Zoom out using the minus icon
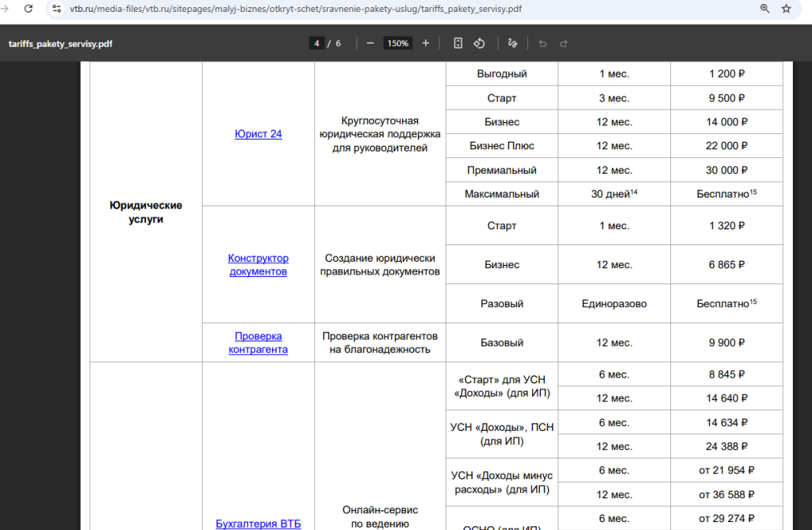This screenshot has height=530, width=812. (x=370, y=43)
